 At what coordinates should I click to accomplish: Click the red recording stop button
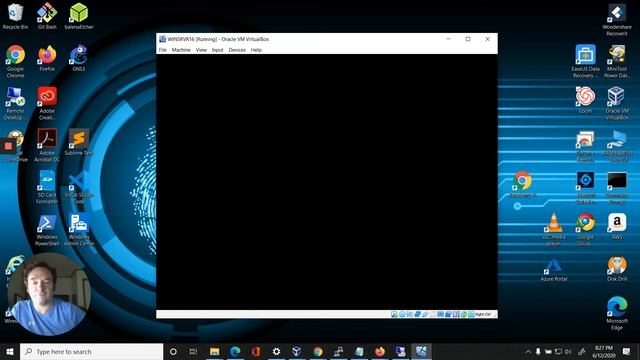pos(8,146)
